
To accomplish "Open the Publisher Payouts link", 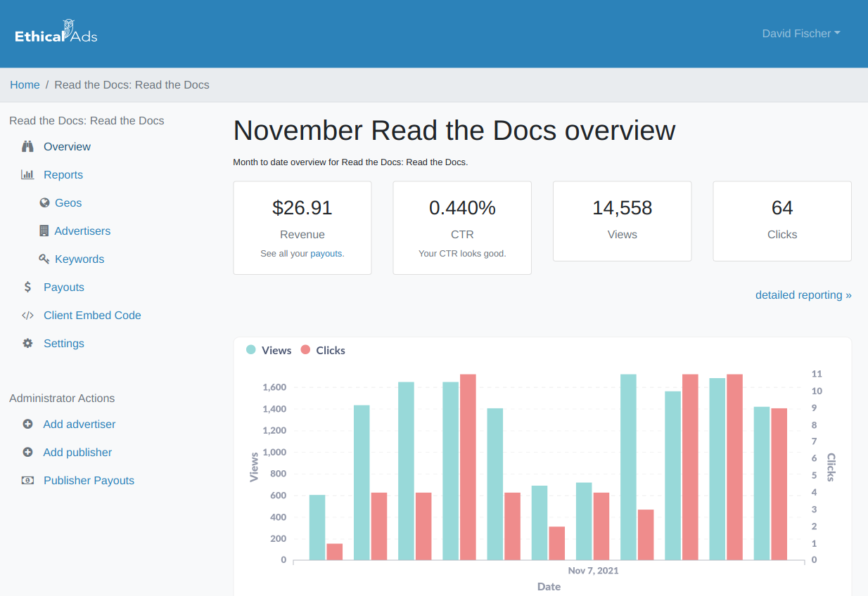I will point(89,481).
